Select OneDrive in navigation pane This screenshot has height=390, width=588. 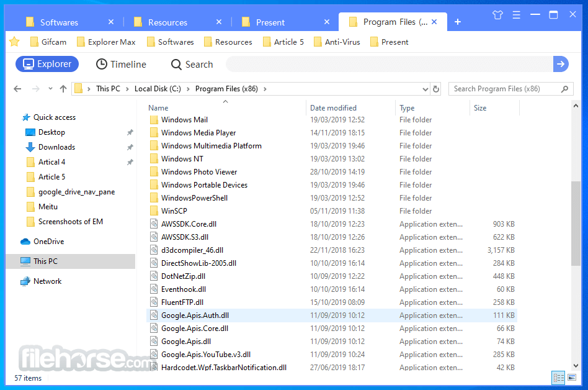click(x=48, y=242)
